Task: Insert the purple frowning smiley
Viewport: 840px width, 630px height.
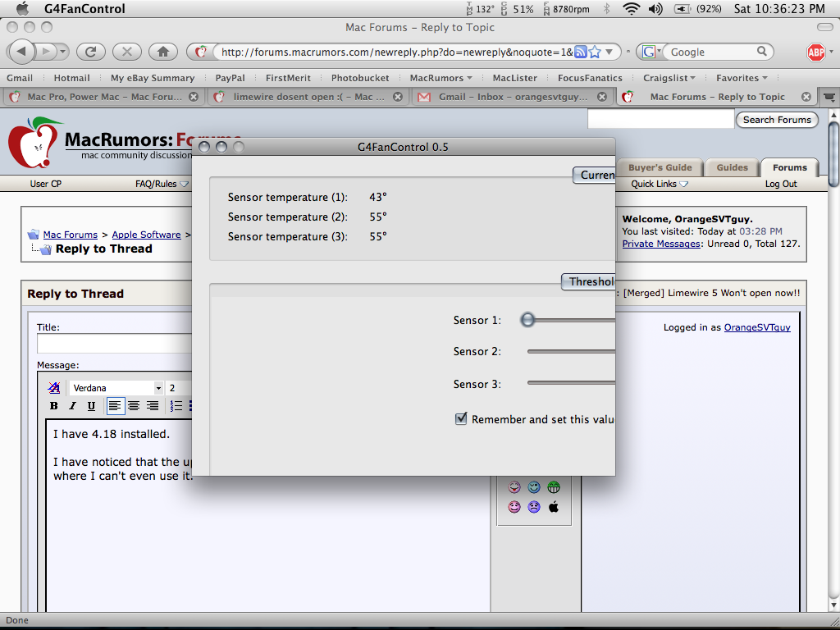Action: 533,506
